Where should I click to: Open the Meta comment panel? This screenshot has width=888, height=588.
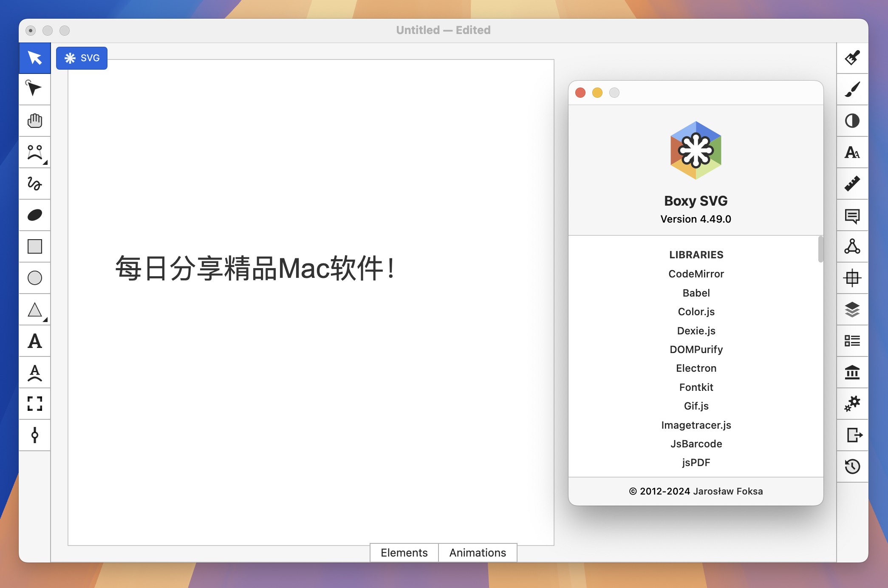coord(852,215)
